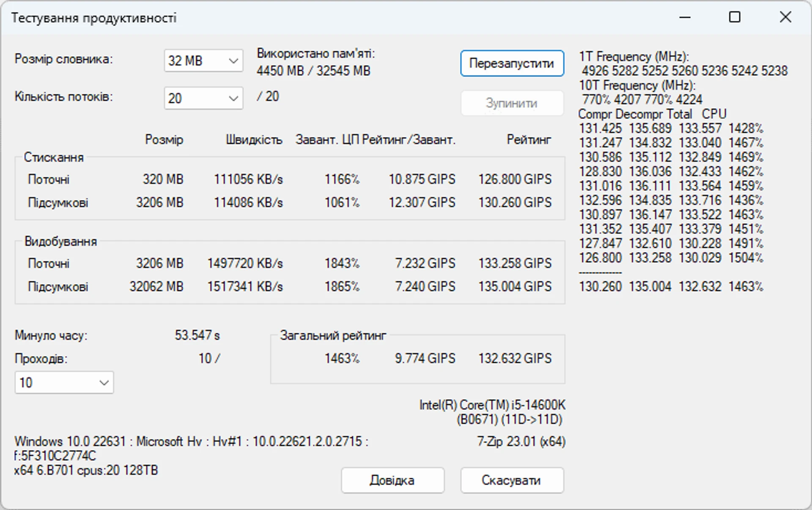
Task: Click decompression CPU load 1865% value
Action: (x=342, y=287)
